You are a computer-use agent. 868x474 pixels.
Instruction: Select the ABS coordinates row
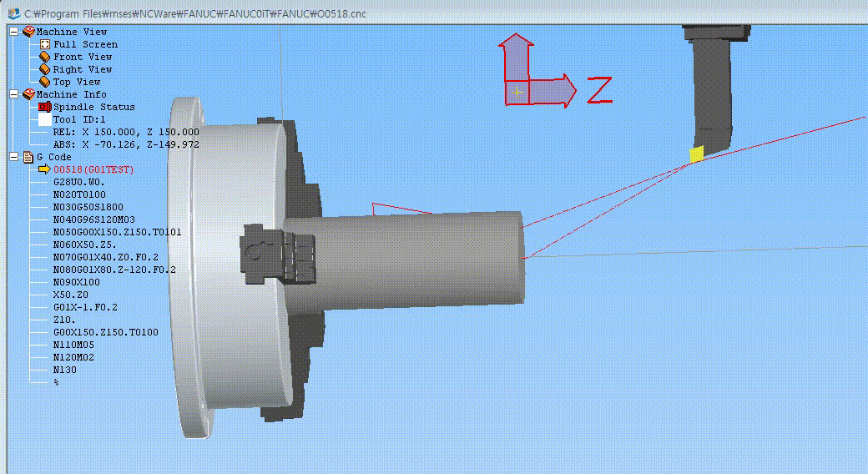(126, 144)
